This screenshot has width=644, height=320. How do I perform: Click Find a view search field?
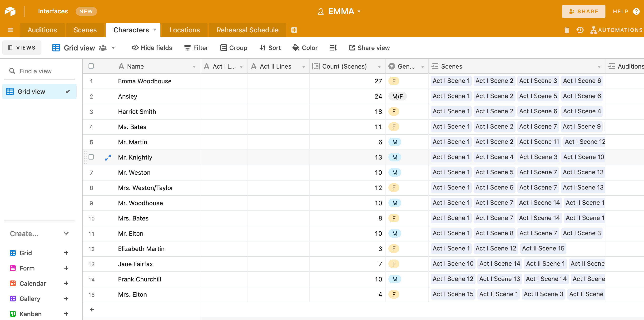40,71
